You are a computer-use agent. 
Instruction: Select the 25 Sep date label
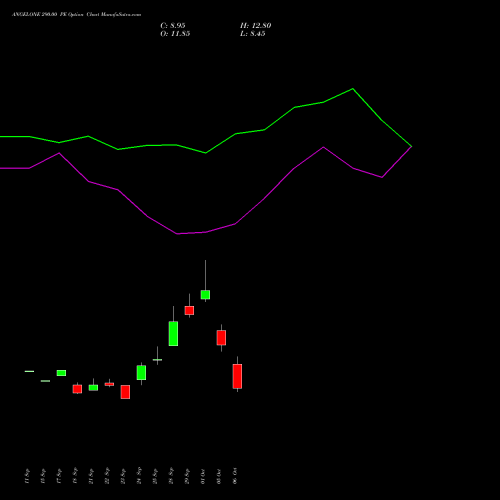point(155,476)
